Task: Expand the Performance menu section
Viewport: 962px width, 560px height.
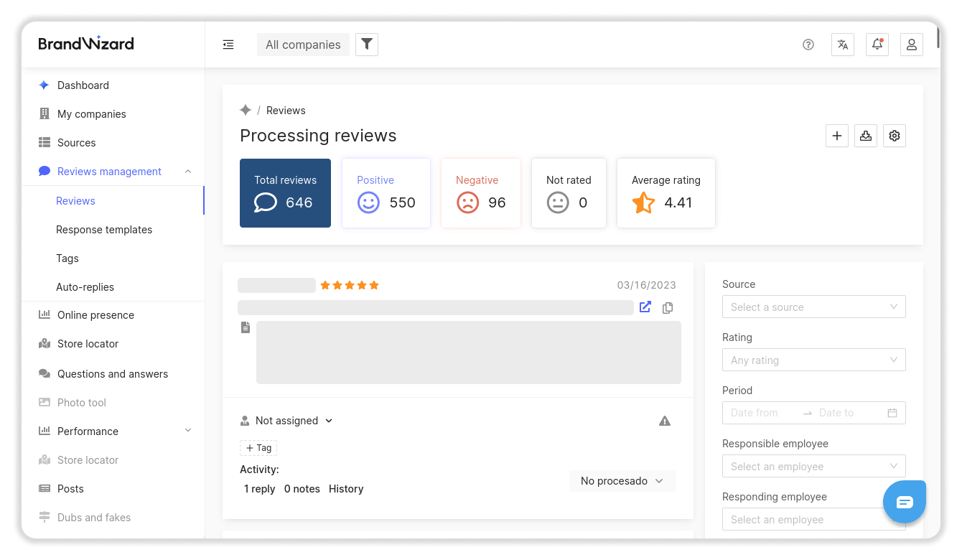Action: tap(187, 431)
